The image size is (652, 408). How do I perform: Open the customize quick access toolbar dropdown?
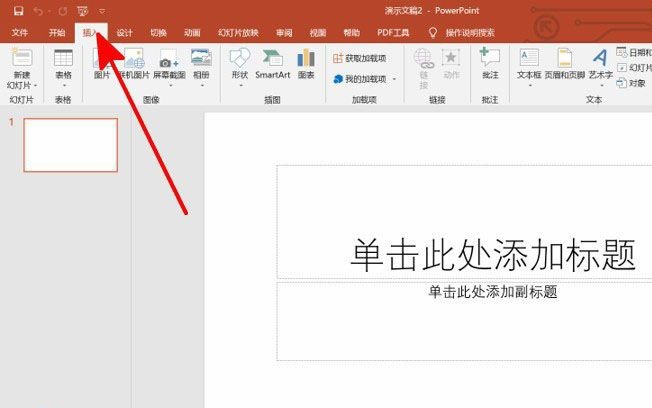[x=102, y=11]
